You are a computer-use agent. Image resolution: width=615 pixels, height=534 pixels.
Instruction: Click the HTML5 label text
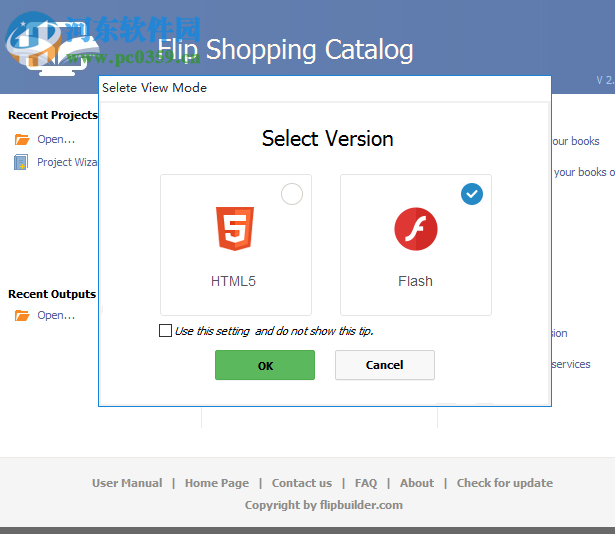coord(233,281)
